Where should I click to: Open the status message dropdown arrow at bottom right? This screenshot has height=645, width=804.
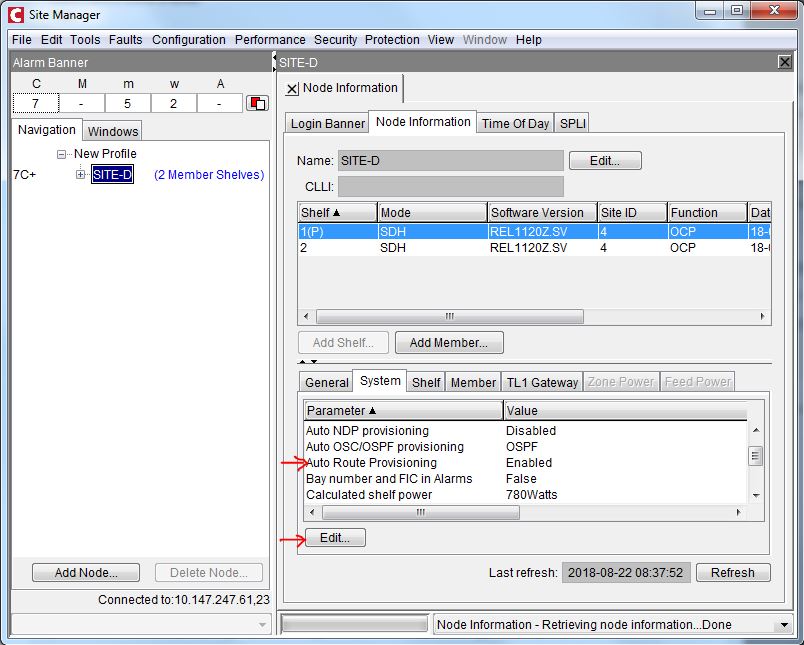pyautogui.click(x=784, y=624)
